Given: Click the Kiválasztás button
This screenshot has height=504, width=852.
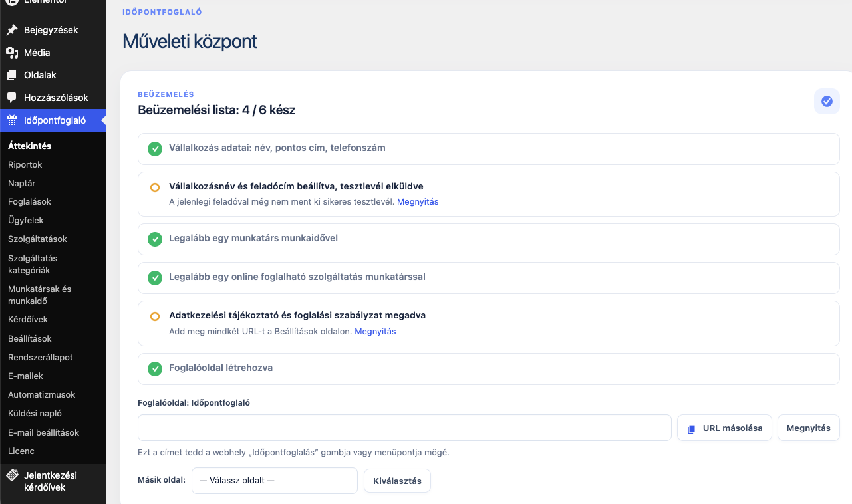Looking at the screenshot, I should [x=397, y=481].
